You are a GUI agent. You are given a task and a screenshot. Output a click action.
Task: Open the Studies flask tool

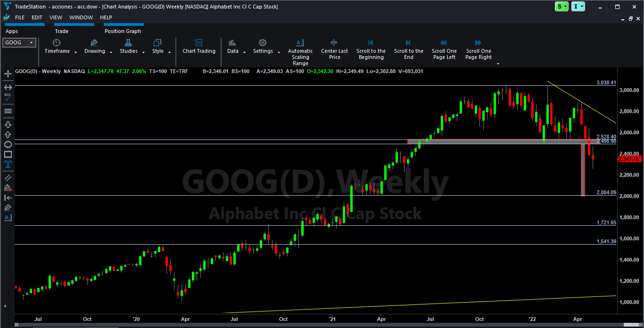point(128,46)
